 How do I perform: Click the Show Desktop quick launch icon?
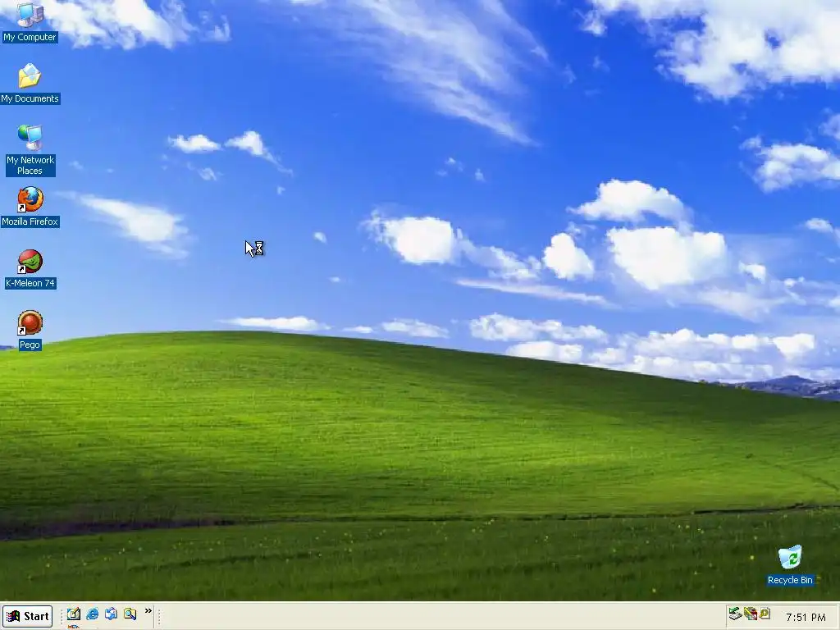click(74, 614)
